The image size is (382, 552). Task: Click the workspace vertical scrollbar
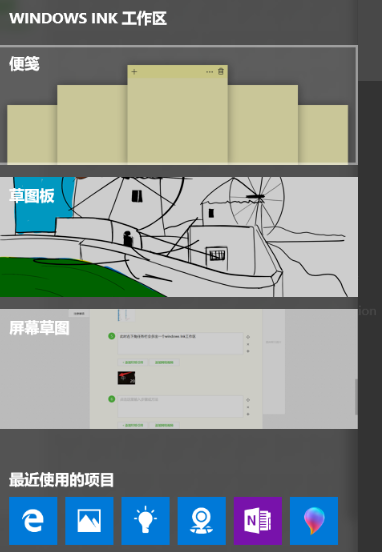[356, 397]
